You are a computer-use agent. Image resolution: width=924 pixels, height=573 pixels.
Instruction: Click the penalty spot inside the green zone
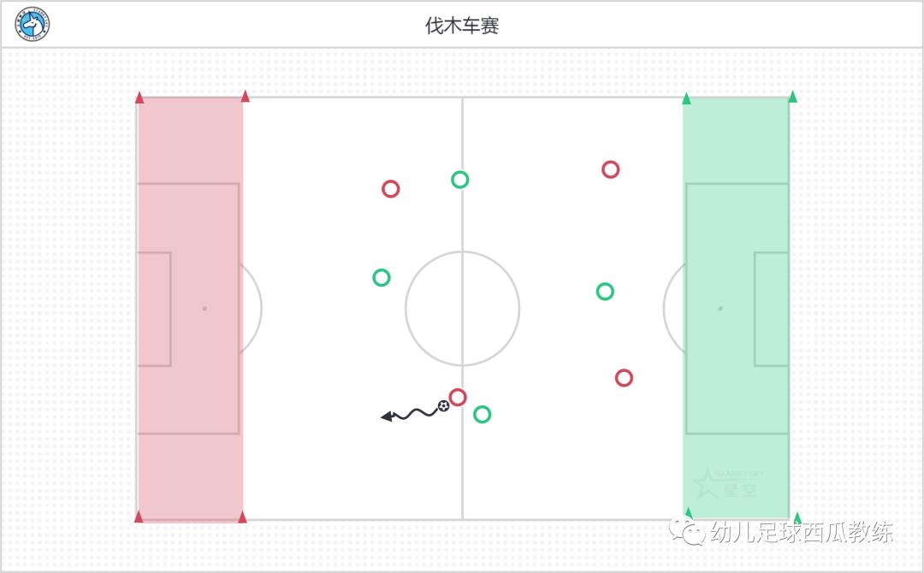point(720,308)
